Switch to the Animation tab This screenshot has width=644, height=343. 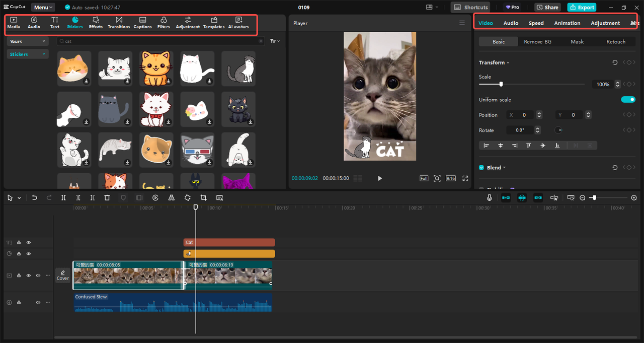tap(567, 23)
